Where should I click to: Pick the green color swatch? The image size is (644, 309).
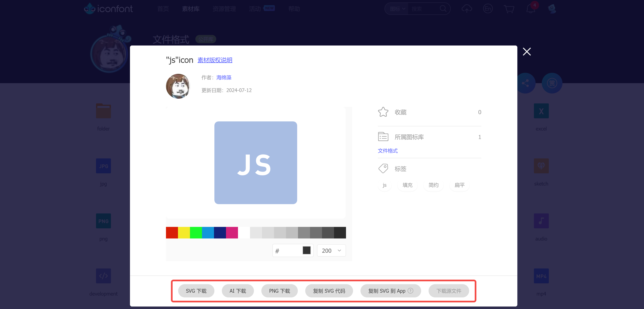point(196,232)
